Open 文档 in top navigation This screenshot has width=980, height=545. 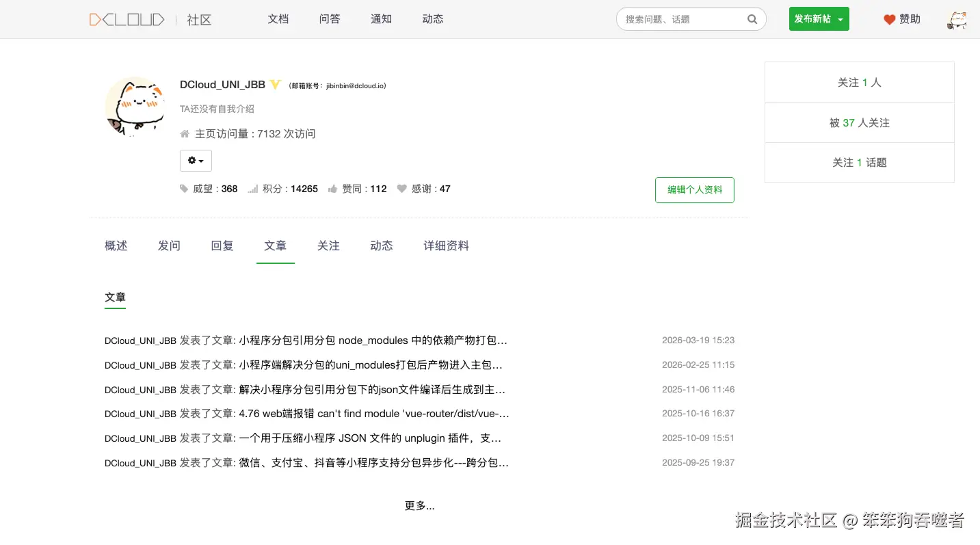(x=278, y=19)
